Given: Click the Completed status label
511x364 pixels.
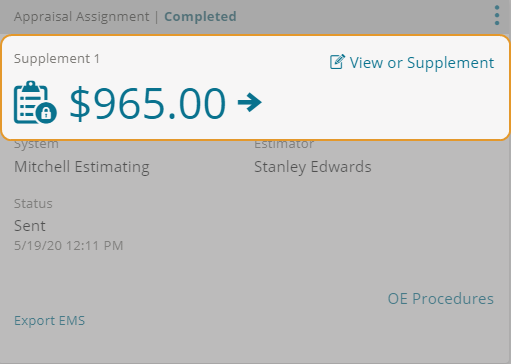Looking at the screenshot, I should (x=200, y=16).
